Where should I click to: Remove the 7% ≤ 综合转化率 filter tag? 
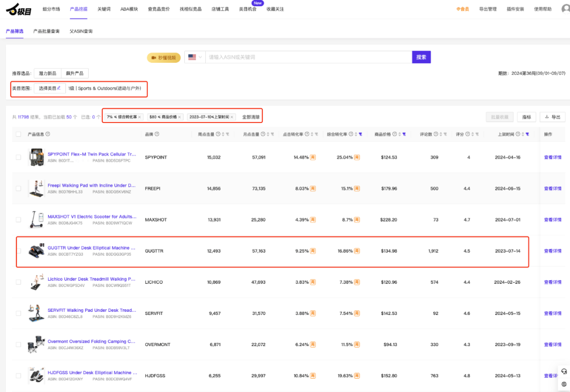point(139,117)
